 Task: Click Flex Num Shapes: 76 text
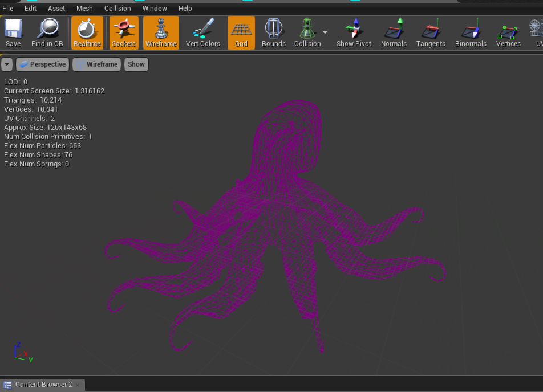click(x=38, y=154)
